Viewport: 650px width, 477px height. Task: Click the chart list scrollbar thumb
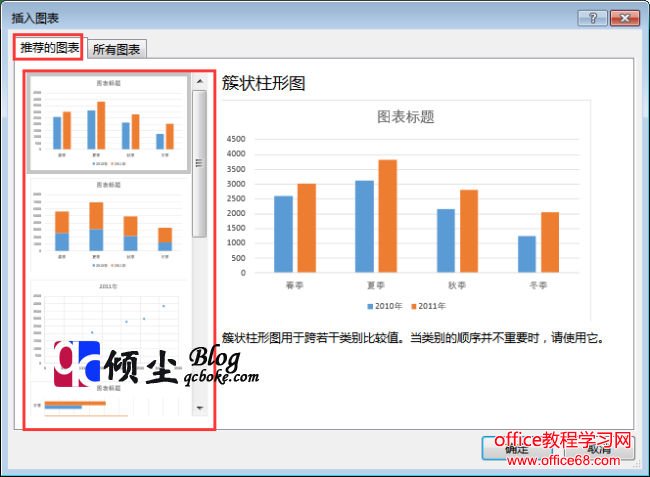tap(199, 163)
